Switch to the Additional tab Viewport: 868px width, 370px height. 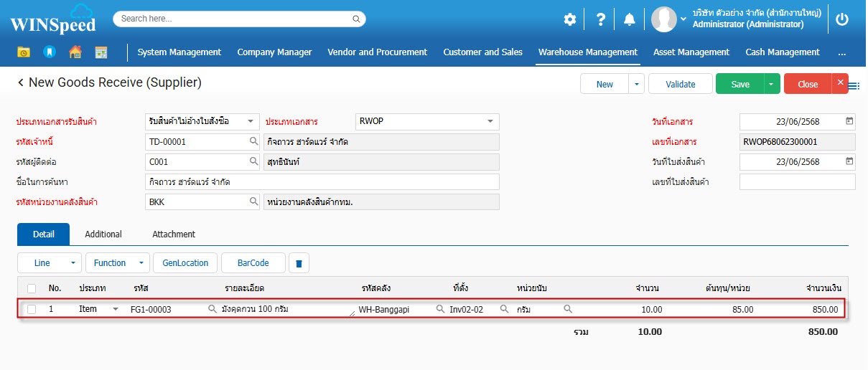coord(103,234)
